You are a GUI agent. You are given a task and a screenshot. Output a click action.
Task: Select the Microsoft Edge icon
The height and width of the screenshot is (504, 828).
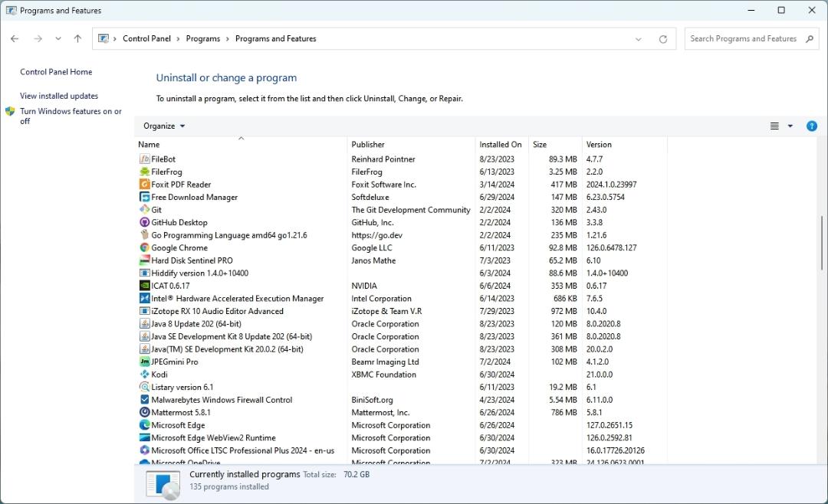click(144, 425)
